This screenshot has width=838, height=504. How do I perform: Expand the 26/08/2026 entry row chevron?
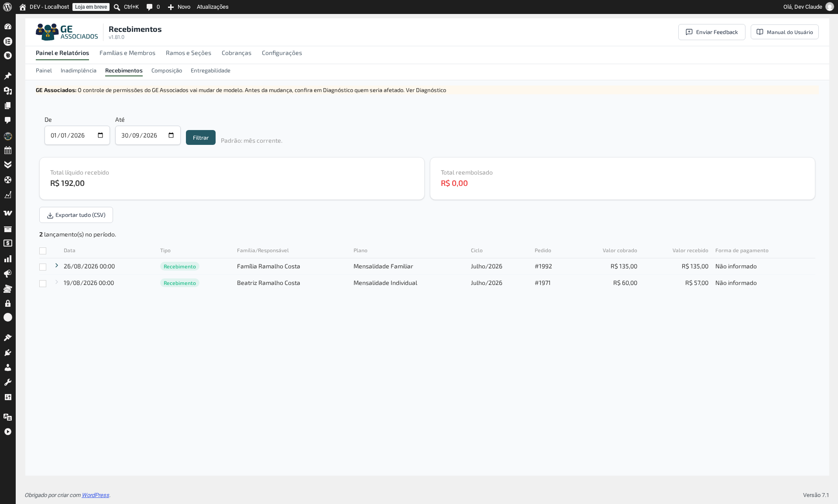[x=57, y=265]
